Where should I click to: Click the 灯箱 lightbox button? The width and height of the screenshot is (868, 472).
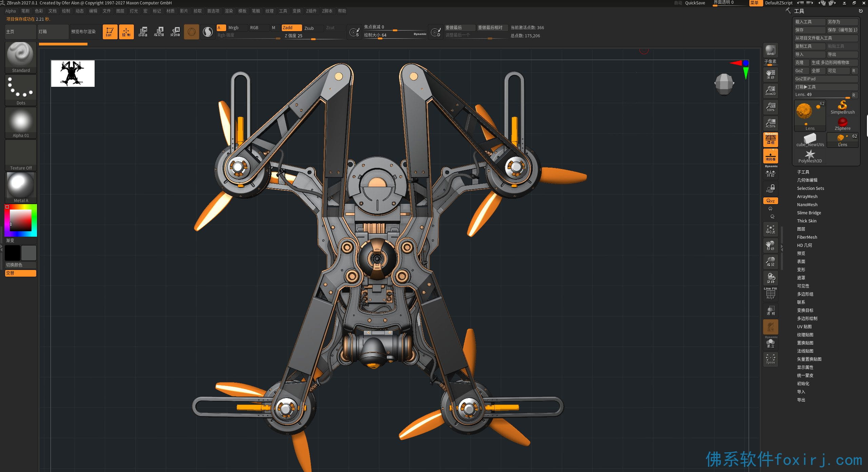pos(53,32)
